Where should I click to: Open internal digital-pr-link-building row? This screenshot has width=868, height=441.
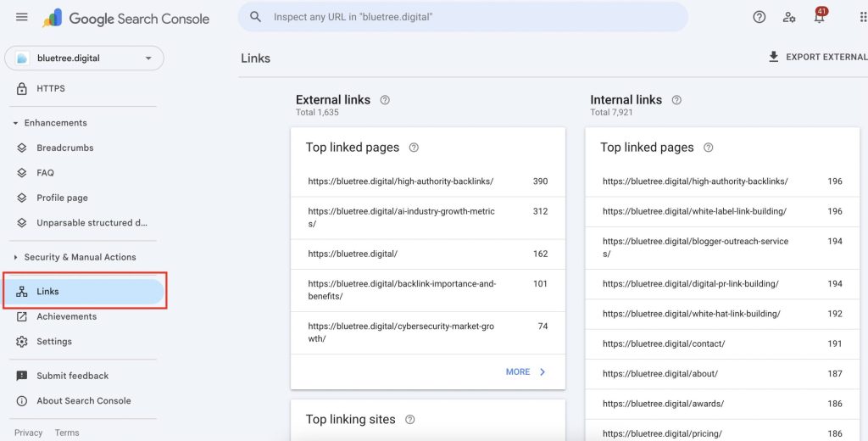722,283
